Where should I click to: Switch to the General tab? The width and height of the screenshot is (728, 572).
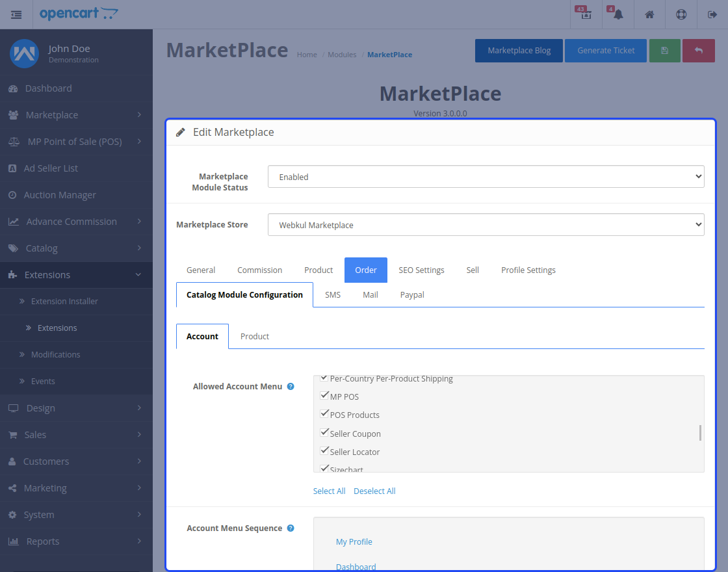coord(201,270)
